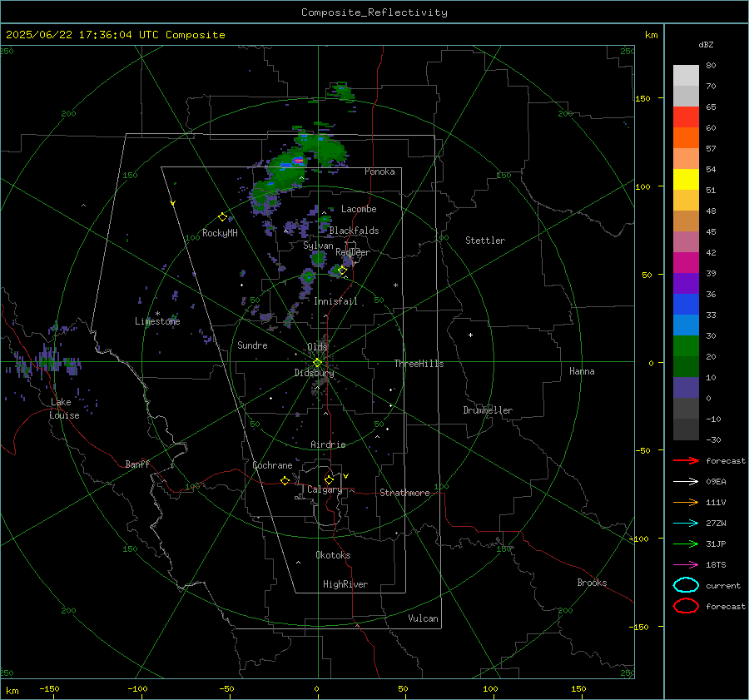
Task: Click the Drumheller town label
Action: tap(488, 410)
